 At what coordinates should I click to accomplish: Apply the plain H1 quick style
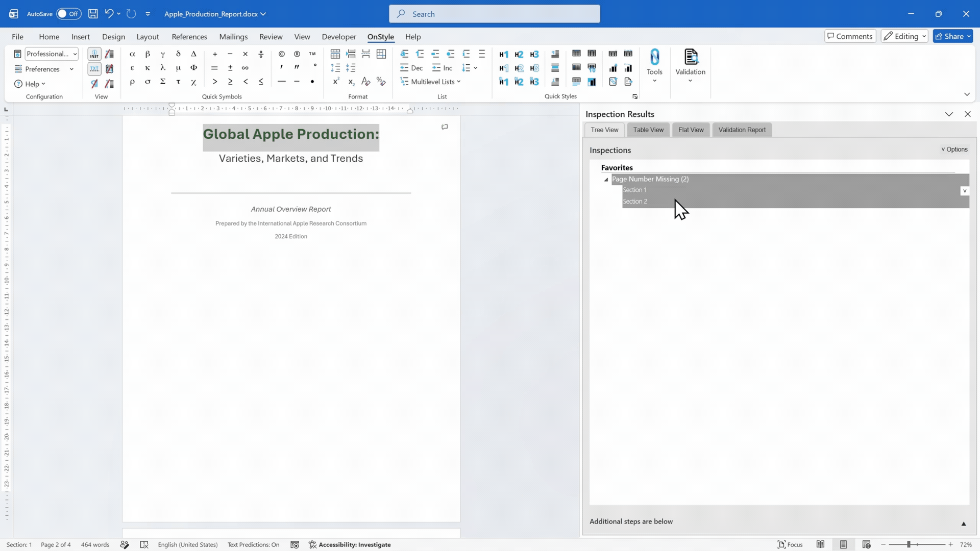[x=504, y=54]
